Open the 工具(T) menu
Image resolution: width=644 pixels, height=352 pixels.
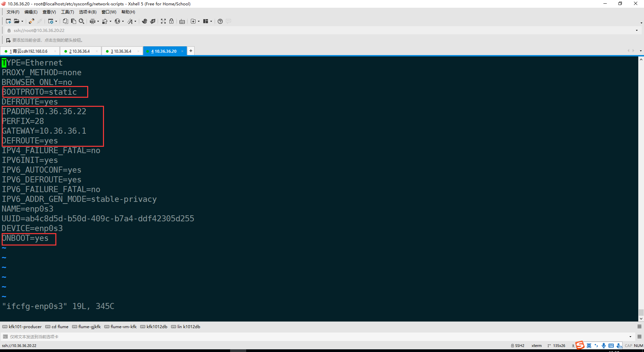pyautogui.click(x=67, y=12)
